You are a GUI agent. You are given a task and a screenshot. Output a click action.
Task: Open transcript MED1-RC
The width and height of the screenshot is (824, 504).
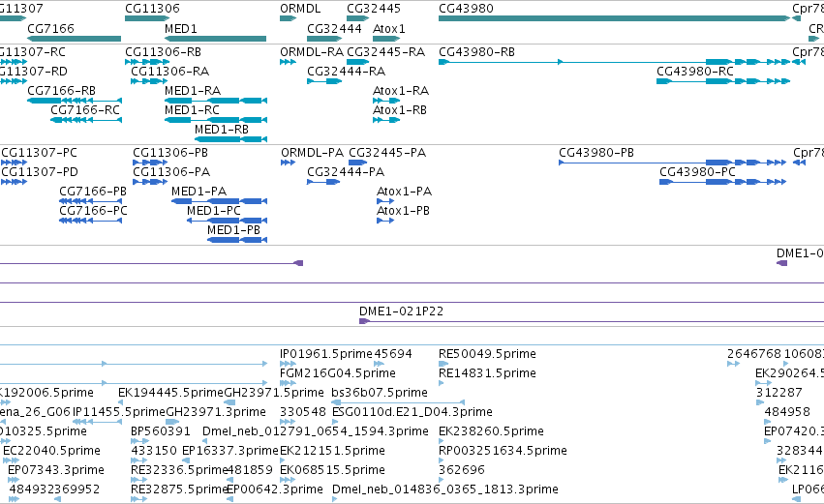pos(192,110)
